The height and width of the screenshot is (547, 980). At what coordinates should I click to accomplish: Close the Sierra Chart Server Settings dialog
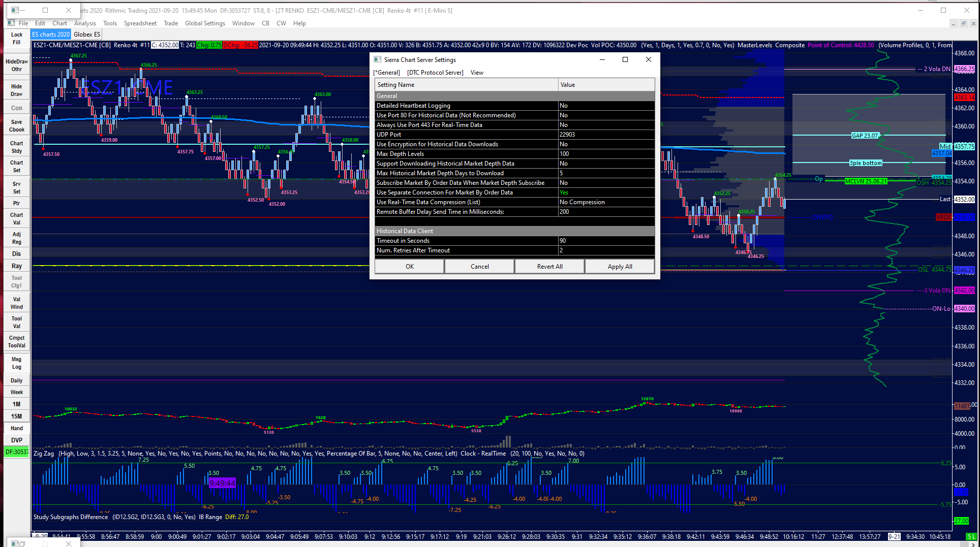(648, 59)
